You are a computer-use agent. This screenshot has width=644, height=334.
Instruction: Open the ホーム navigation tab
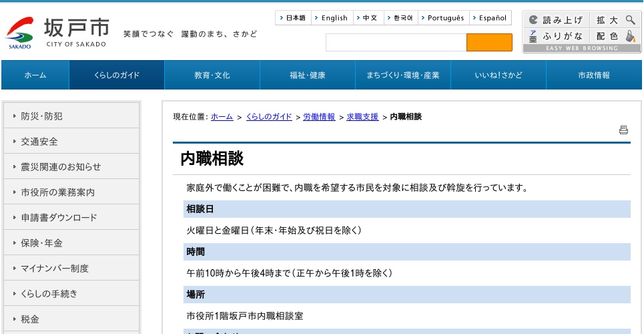point(35,75)
